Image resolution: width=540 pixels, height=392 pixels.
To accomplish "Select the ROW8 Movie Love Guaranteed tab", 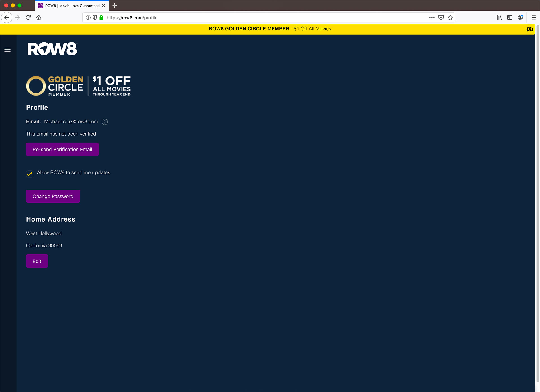I will pyautogui.click(x=72, y=6).
